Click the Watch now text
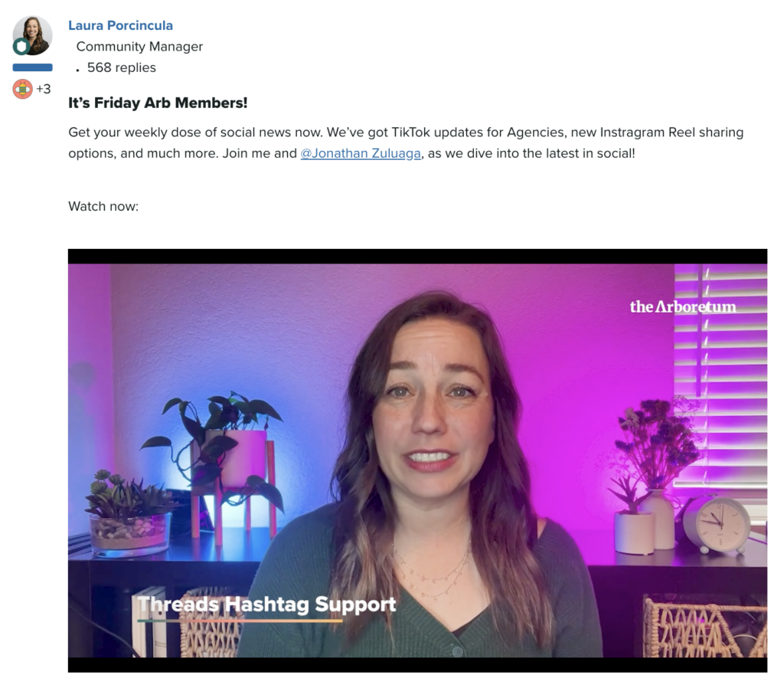 point(103,206)
